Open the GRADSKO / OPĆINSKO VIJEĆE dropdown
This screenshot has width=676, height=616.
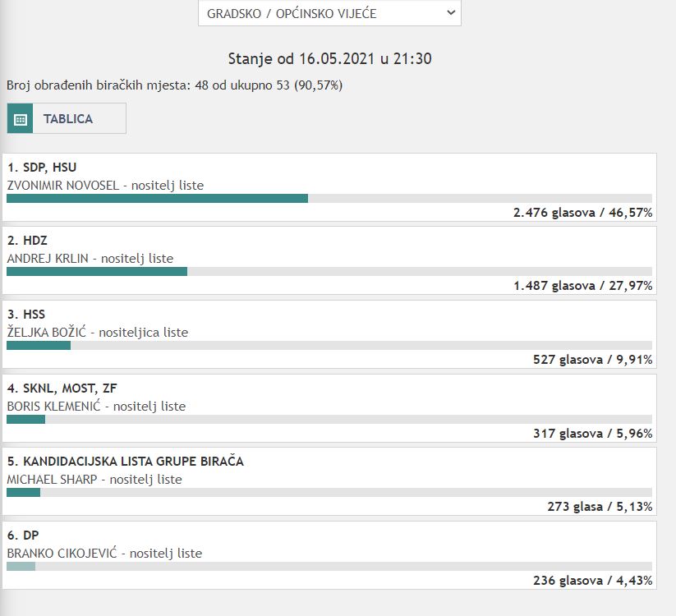coord(329,13)
